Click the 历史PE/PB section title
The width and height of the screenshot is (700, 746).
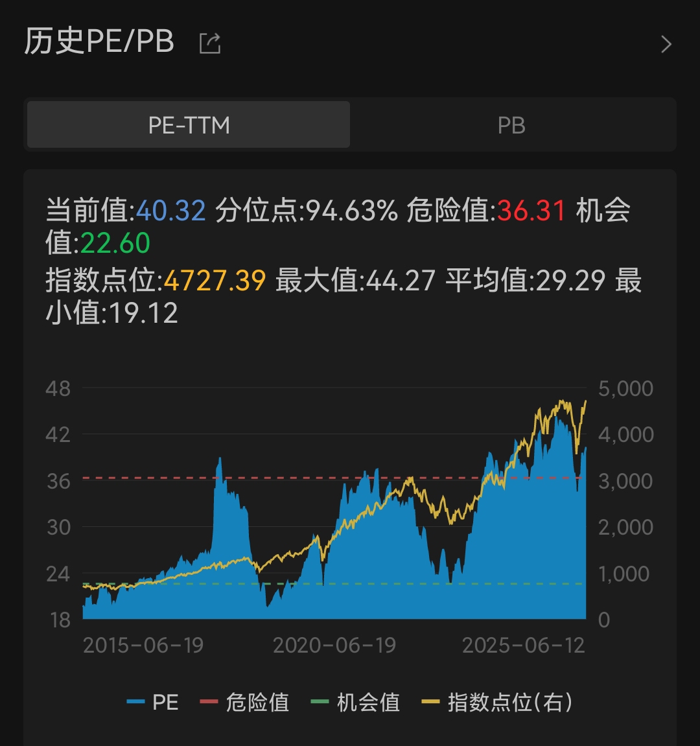click(x=99, y=41)
